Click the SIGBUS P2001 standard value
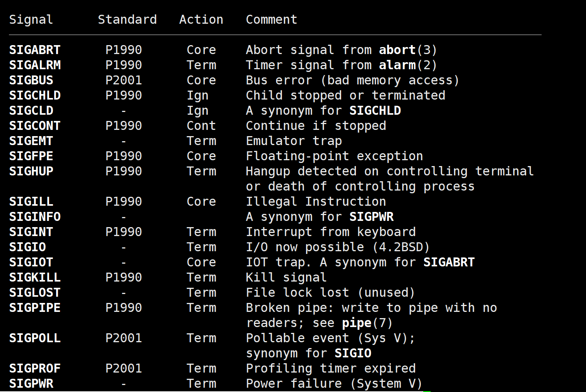Image resolution: width=586 pixels, height=392 pixels. (123, 80)
